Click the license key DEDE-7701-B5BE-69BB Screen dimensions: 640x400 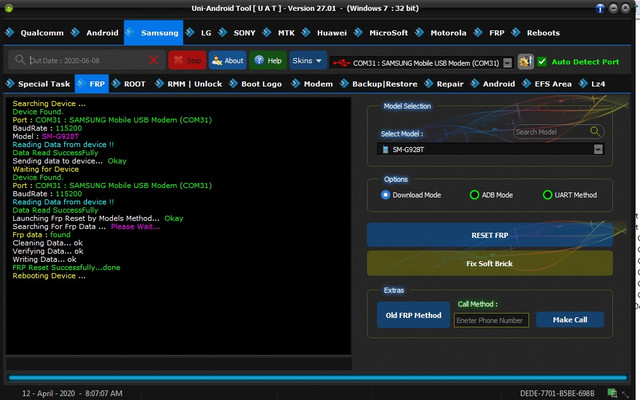557,393
